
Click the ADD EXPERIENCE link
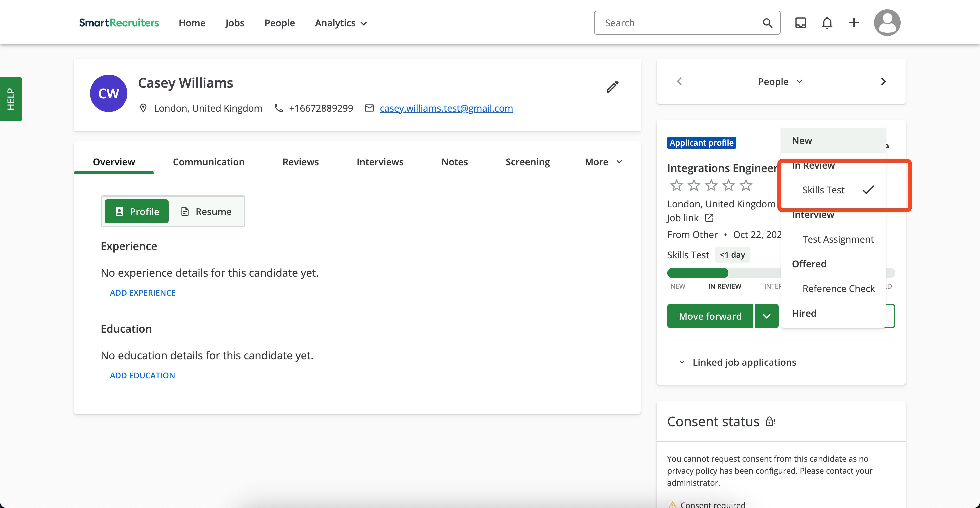tap(143, 293)
